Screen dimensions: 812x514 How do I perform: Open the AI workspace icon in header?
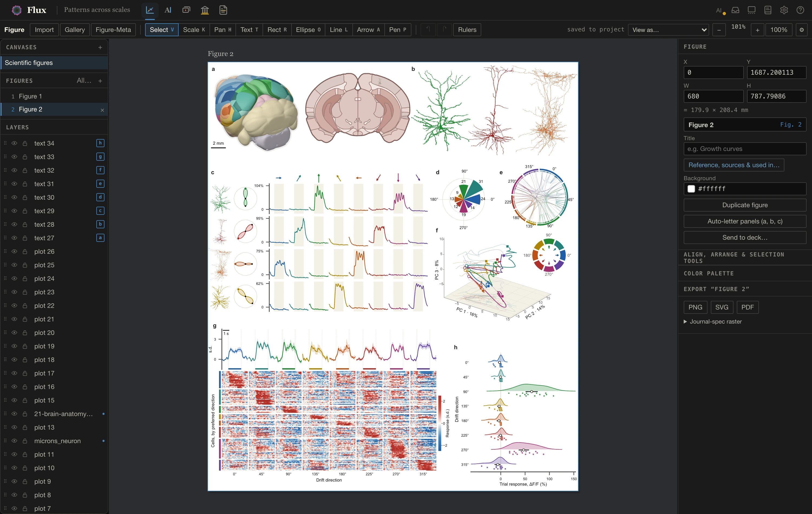[x=168, y=10]
